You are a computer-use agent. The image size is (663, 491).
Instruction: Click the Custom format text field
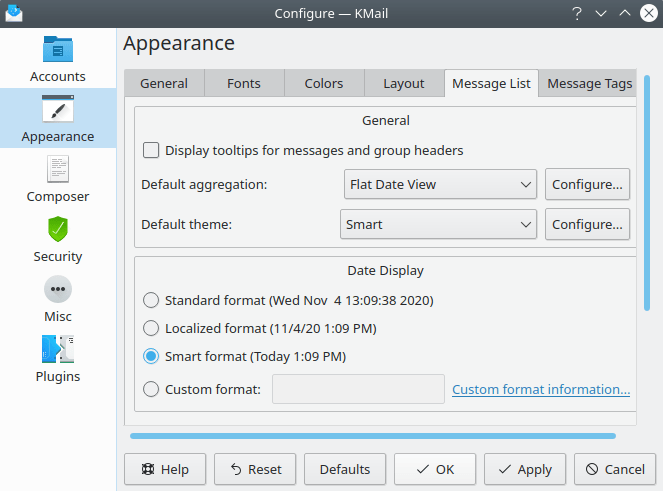[358, 389]
